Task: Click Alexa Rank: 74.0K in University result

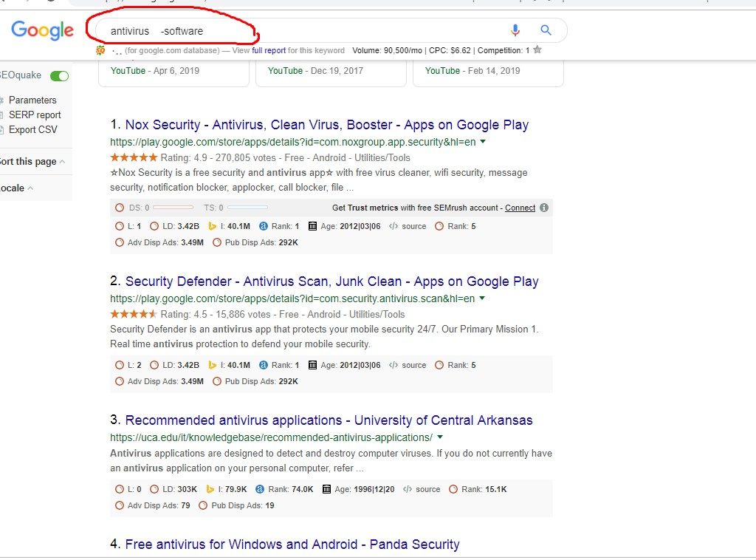Action: coord(284,489)
